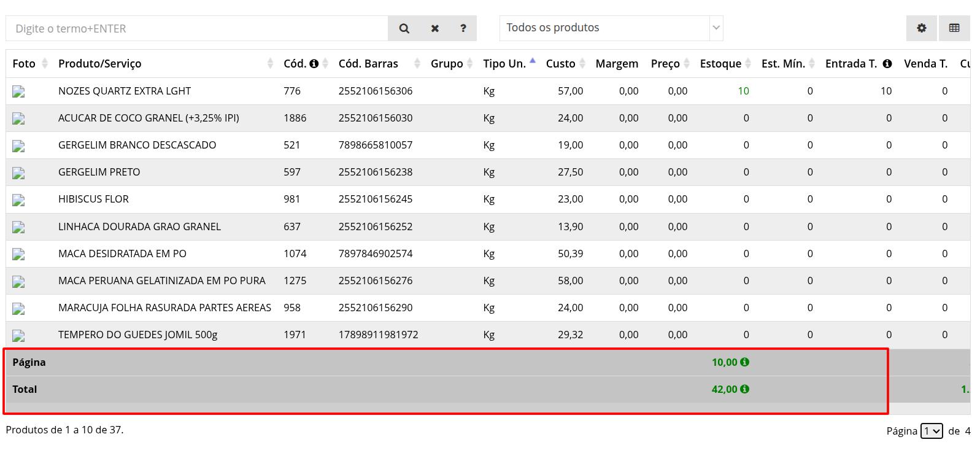This screenshot has width=980, height=453.
Task: Open table columns view icon
Action: [954, 28]
